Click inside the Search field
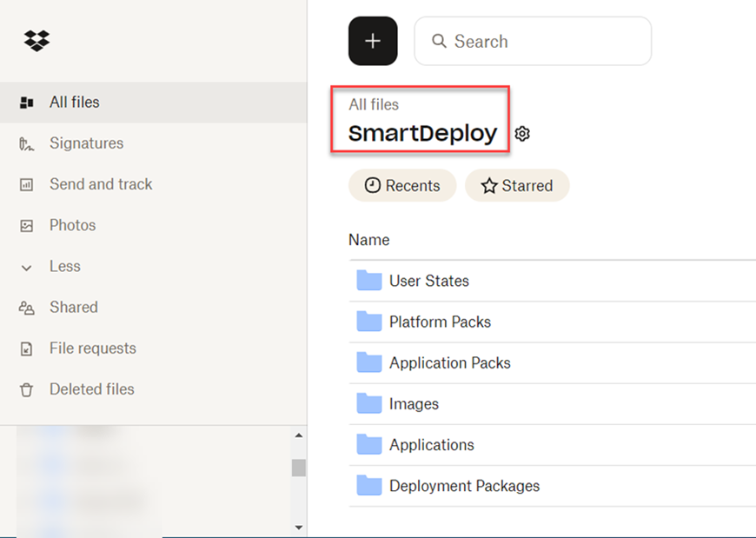This screenshot has width=756, height=538. (x=533, y=41)
